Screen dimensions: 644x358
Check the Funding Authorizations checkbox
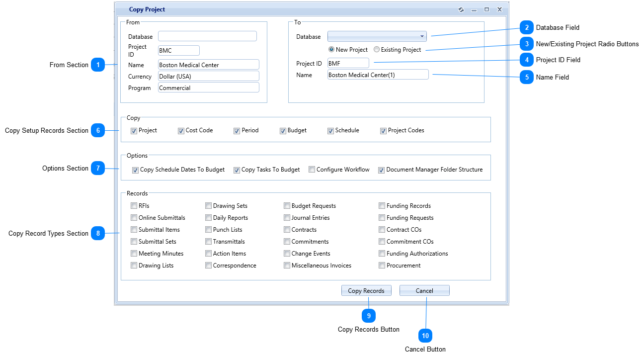coord(382,254)
